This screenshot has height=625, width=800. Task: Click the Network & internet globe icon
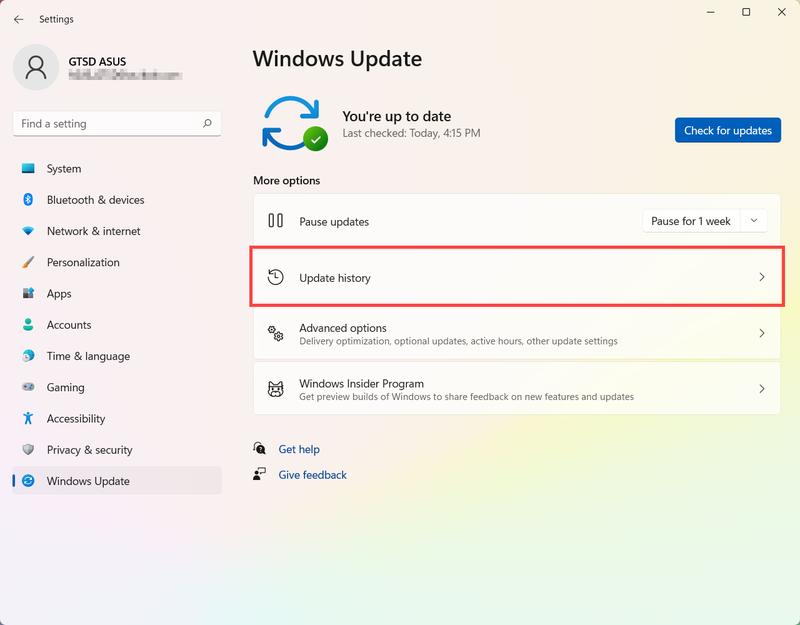29,231
